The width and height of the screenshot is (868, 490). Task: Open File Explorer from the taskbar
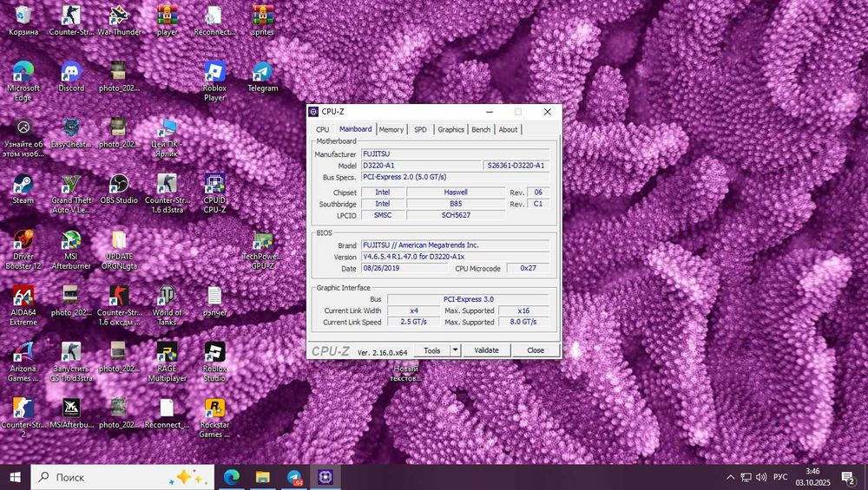(263, 477)
